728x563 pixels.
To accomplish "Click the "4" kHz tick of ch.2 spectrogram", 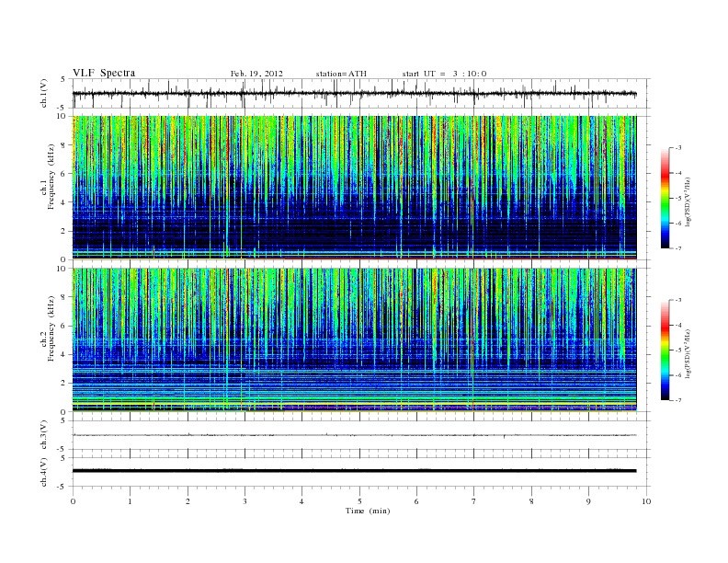I will click(63, 354).
